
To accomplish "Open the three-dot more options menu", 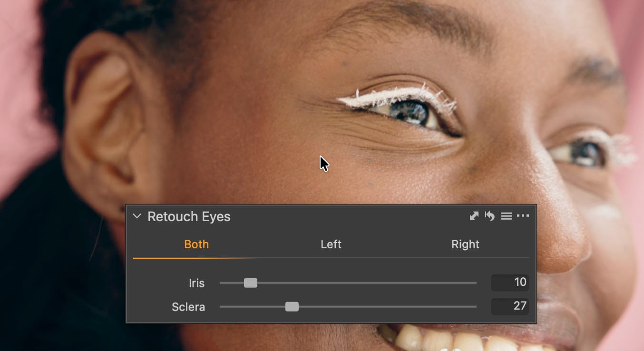I will (523, 216).
